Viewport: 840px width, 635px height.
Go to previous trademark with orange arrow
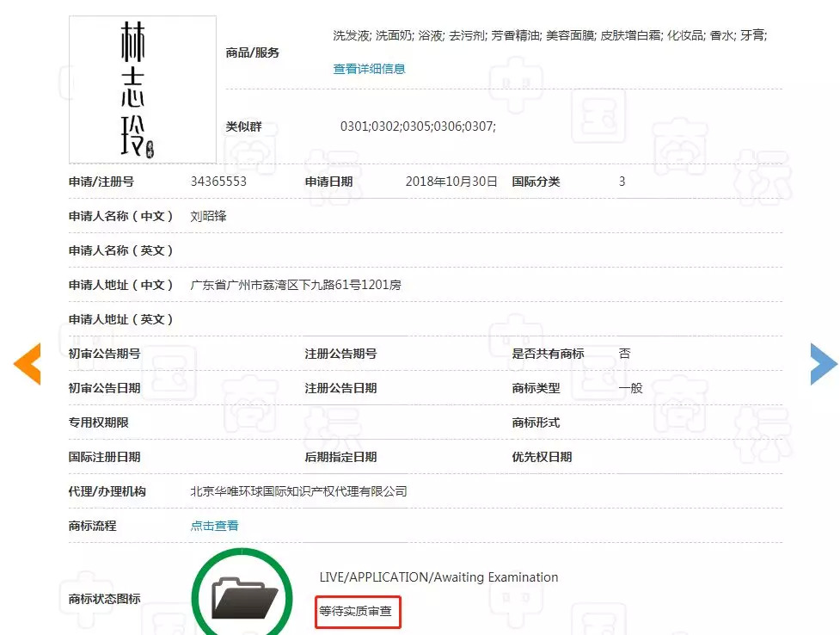coord(28,364)
